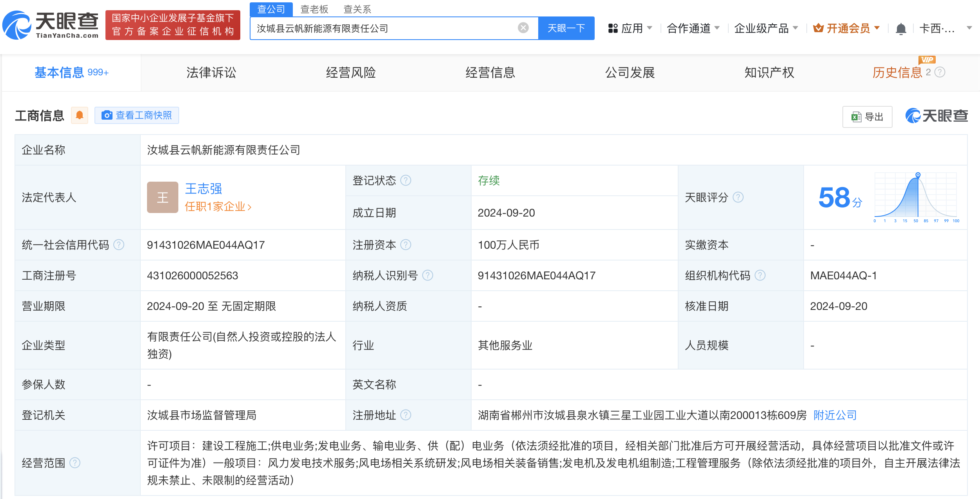Open the notification bell in the top bar
980x499 pixels.
[900, 28]
